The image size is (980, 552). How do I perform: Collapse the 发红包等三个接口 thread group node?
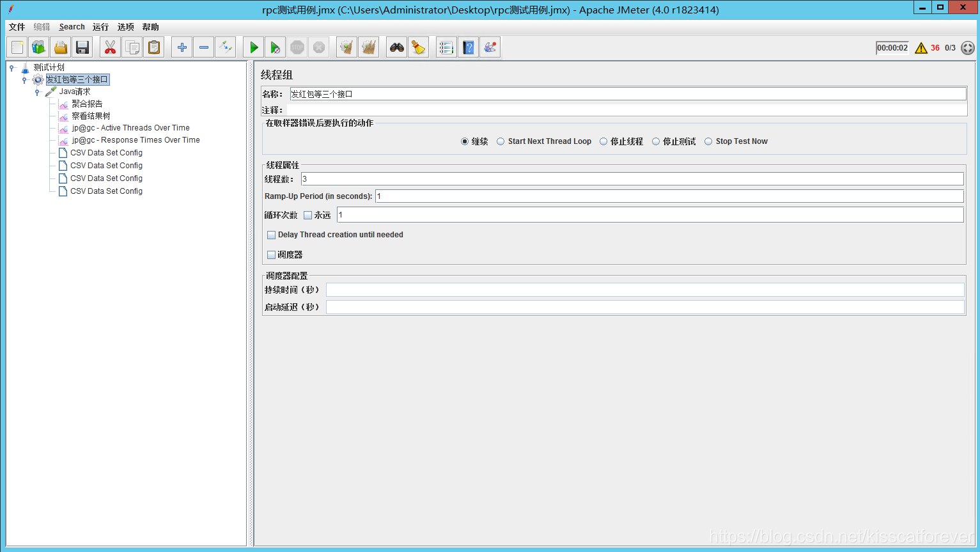(x=24, y=80)
